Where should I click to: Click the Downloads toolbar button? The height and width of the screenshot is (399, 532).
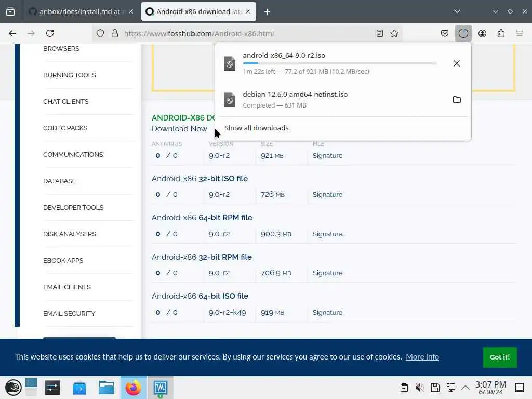pos(463,33)
